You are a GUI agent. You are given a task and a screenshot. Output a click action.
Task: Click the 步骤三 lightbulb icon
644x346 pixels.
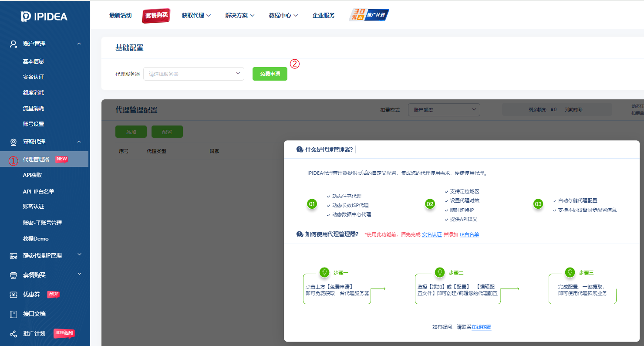(x=570, y=272)
